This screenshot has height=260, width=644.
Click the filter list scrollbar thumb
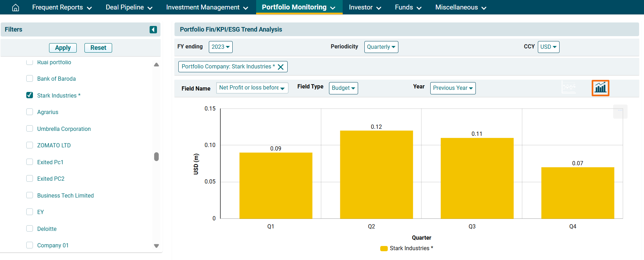[156, 156]
